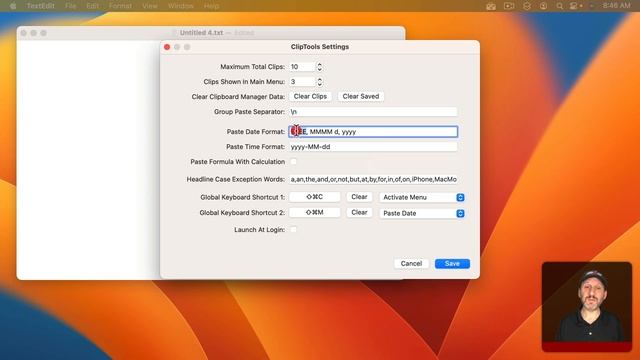The width and height of the screenshot is (640, 360).
Task: Click the Clips Shown In Main Menu stepper
Action: (320, 82)
